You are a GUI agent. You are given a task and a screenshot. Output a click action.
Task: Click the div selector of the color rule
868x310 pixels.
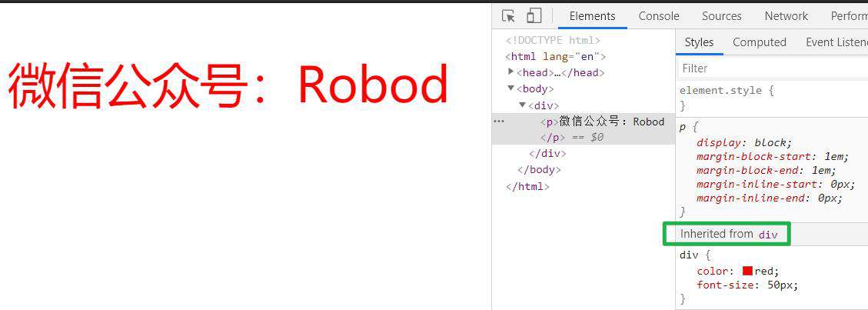(x=689, y=255)
